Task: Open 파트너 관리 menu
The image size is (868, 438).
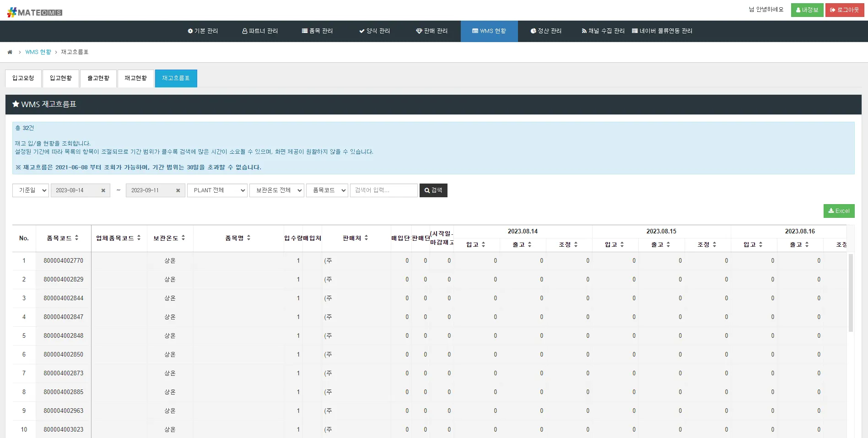Action: (x=260, y=31)
